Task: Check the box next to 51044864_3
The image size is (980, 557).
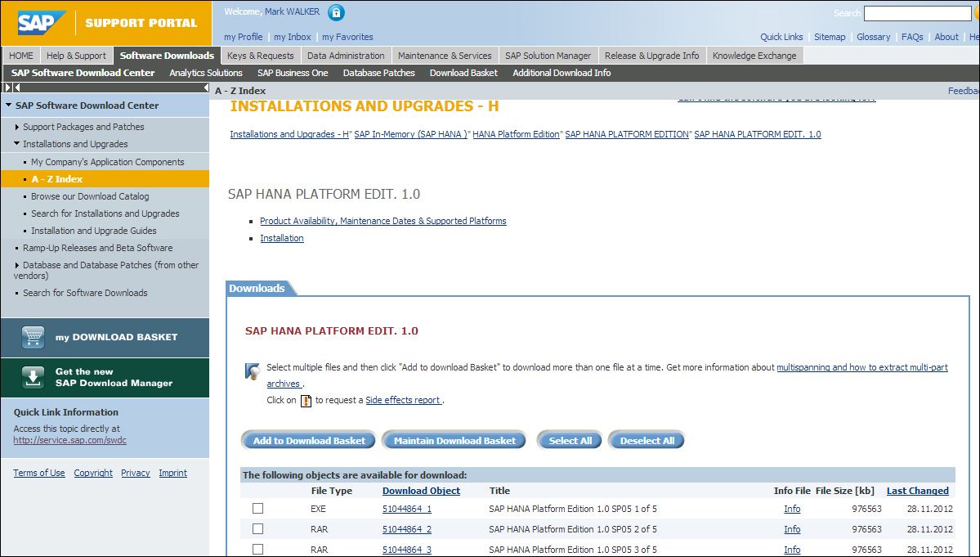Action: pyautogui.click(x=257, y=550)
